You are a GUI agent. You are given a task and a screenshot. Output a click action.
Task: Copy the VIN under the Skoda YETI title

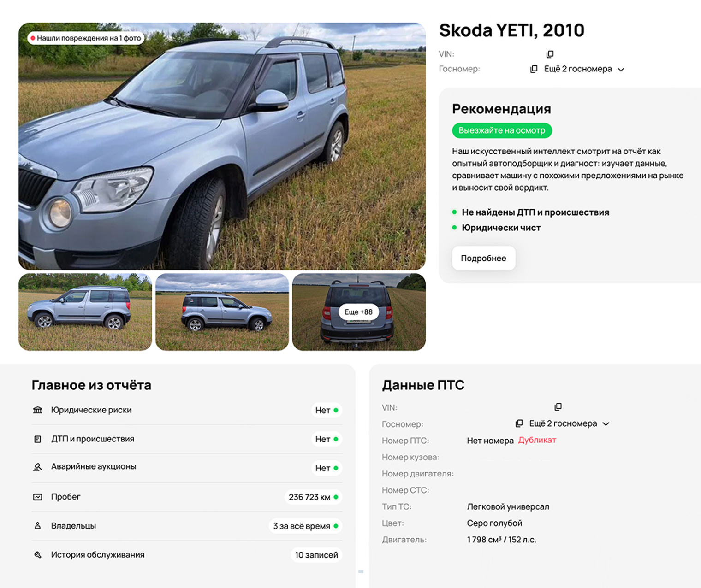click(x=550, y=54)
